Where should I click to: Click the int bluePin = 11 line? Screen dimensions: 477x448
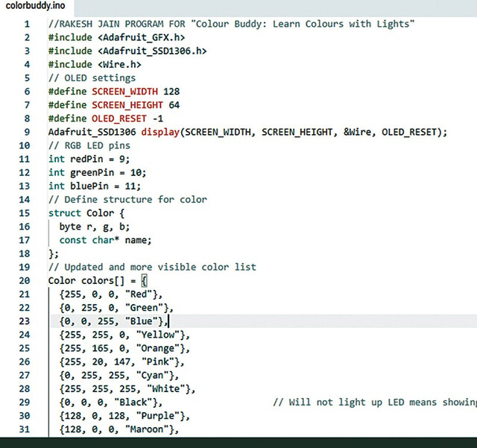[95, 186]
